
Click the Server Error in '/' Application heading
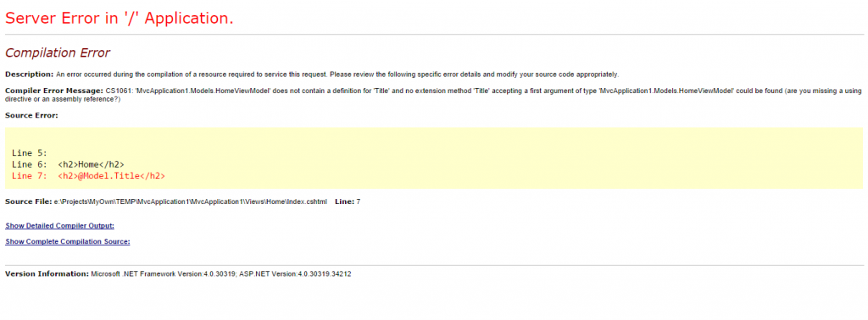point(119,19)
